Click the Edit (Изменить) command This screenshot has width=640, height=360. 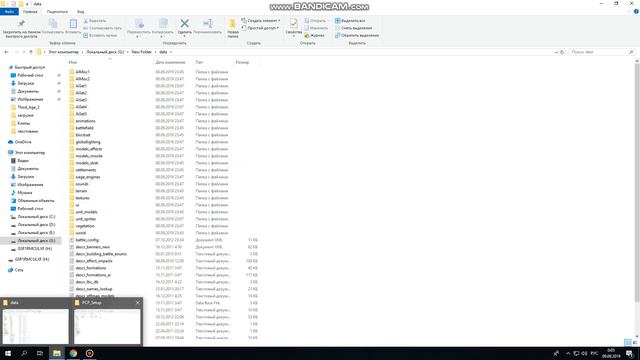(x=316, y=28)
